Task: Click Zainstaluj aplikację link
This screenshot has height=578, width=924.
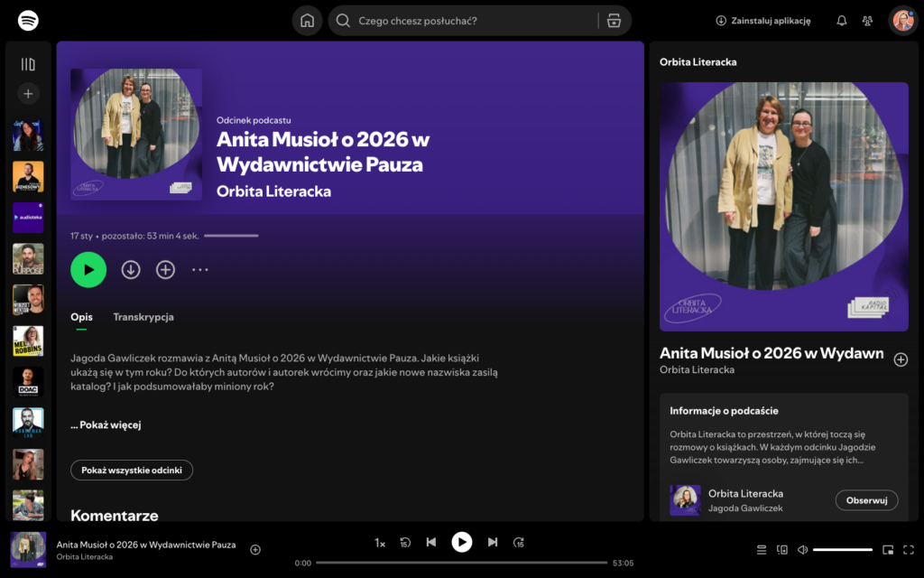Action: coord(763,21)
